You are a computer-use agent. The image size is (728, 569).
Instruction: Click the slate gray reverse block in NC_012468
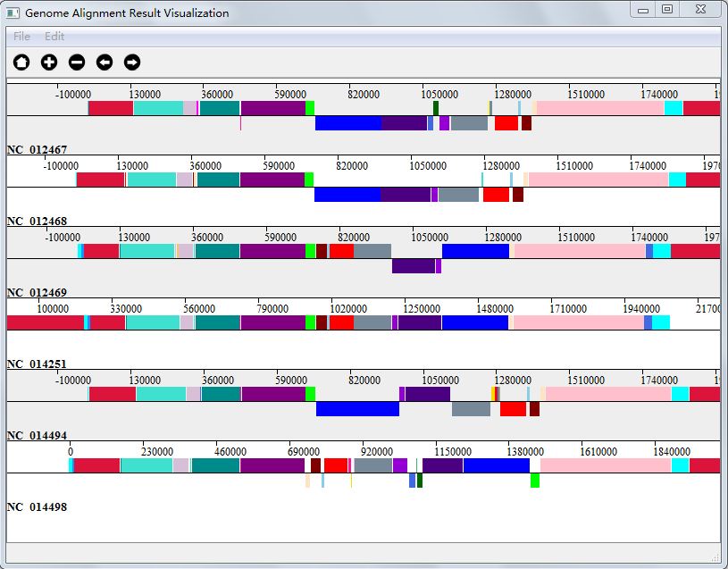pos(459,195)
